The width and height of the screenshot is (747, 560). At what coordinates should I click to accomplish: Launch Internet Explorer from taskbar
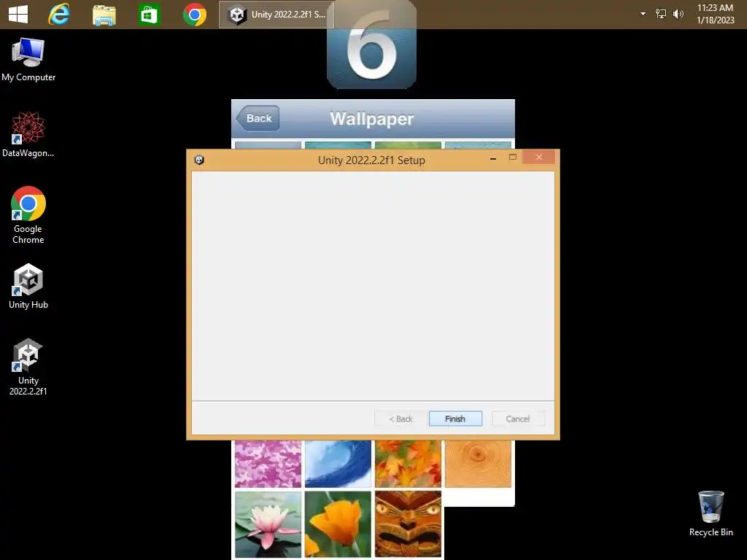(x=59, y=15)
